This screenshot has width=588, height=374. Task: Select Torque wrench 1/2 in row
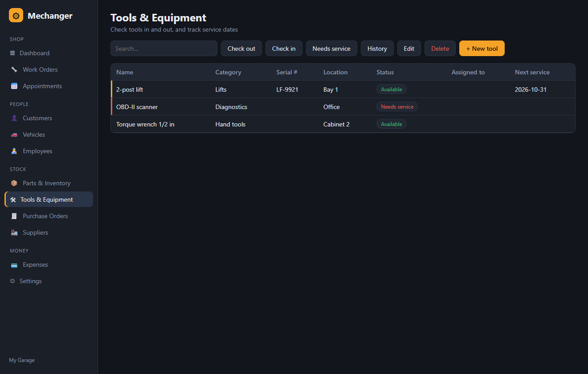coord(343,124)
